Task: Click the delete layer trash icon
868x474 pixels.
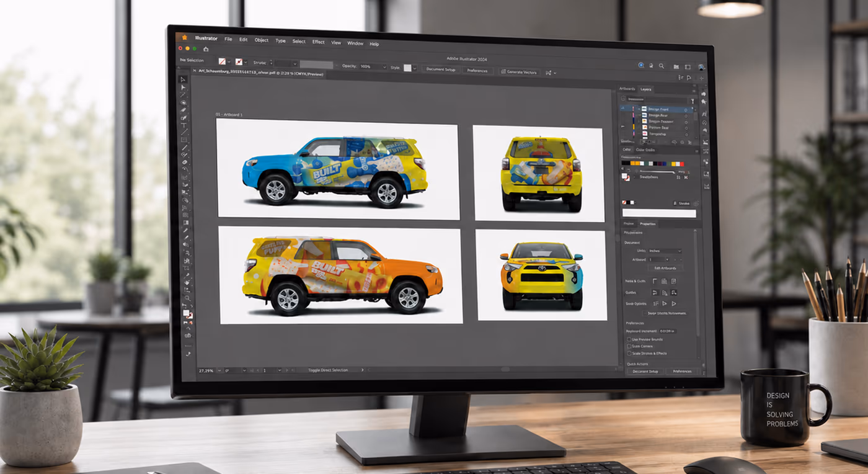Action: point(689,142)
